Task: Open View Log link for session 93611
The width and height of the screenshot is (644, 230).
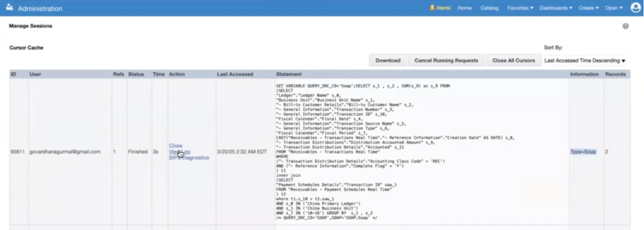Action: (x=179, y=152)
